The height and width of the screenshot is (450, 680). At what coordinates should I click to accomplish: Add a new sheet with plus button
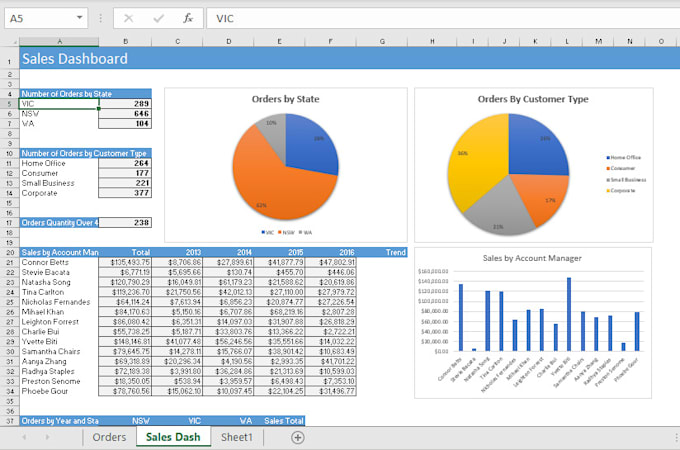(297, 437)
